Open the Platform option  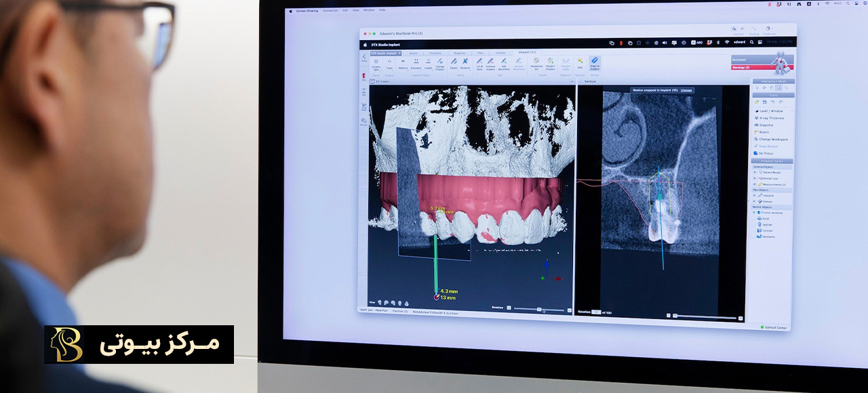(x=403, y=65)
